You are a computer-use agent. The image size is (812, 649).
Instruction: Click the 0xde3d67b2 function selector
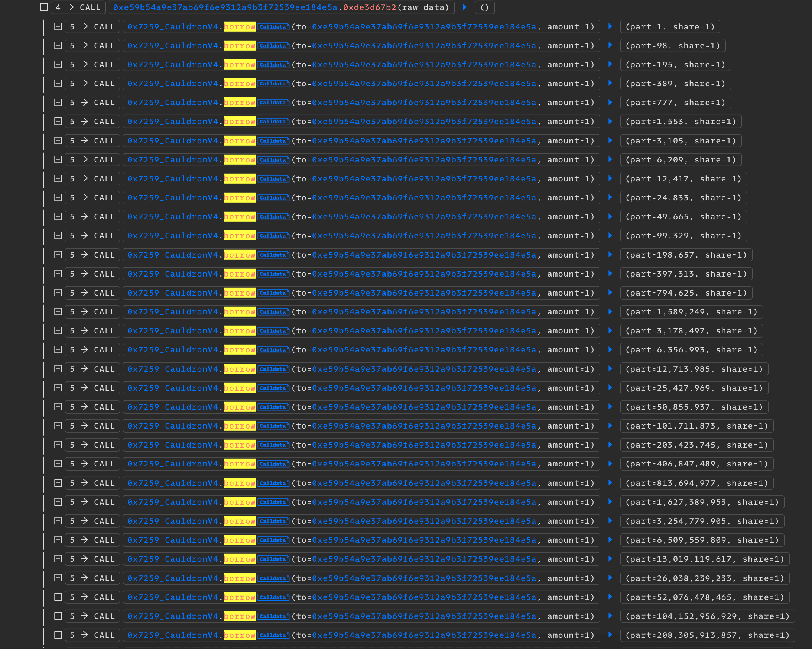pos(370,7)
